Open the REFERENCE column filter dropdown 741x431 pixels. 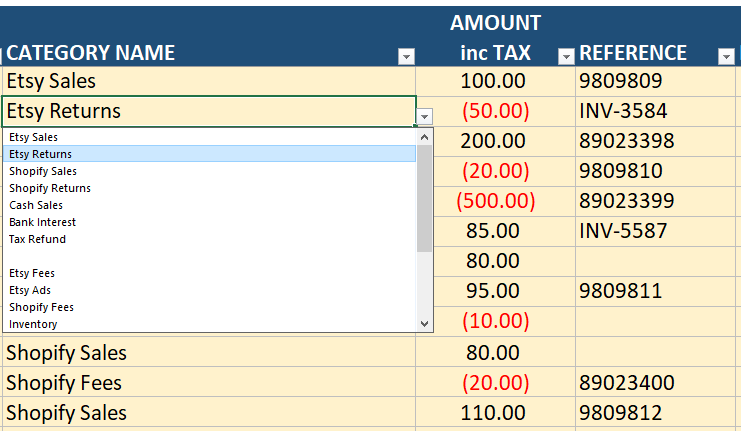[726, 57]
